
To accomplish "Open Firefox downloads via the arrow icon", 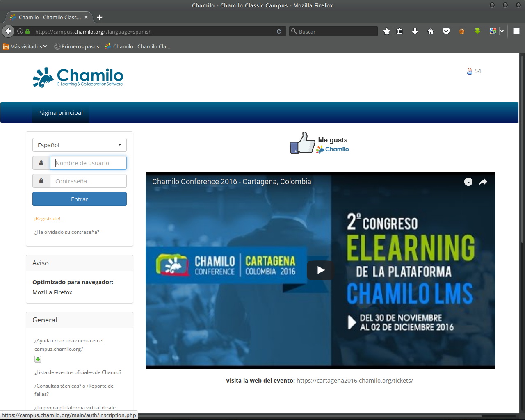I will tap(415, 31).
